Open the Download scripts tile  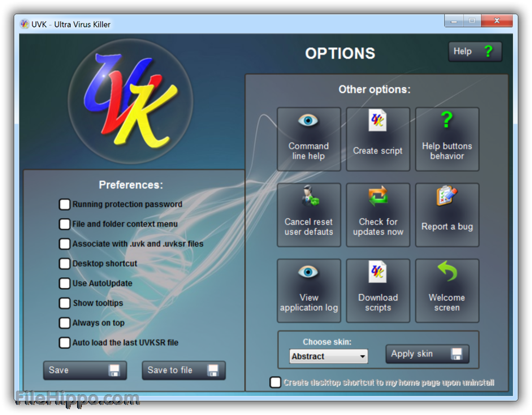(x=378, y=291)
